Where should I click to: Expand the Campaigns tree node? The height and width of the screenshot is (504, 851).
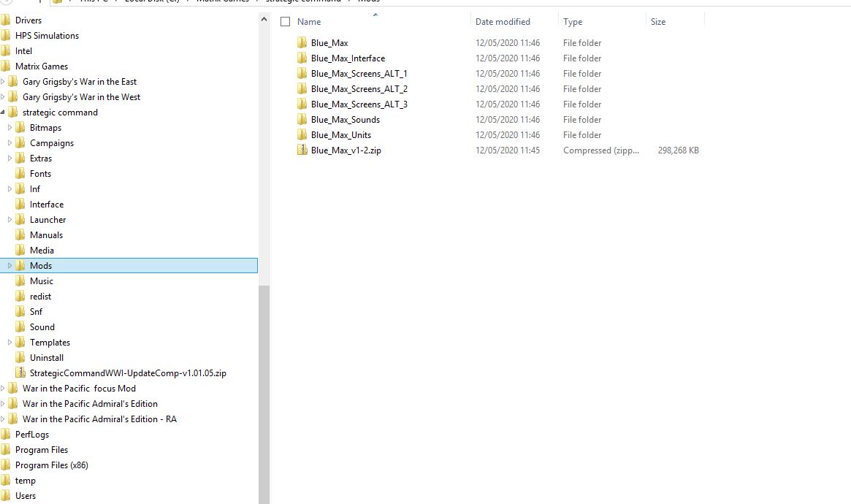click(x=9, y=142)
